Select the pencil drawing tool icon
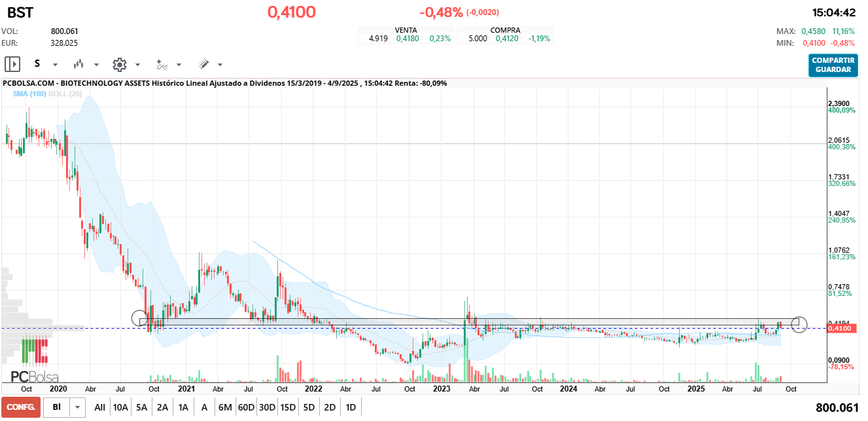The image size is (868, 421). point(203,64)
